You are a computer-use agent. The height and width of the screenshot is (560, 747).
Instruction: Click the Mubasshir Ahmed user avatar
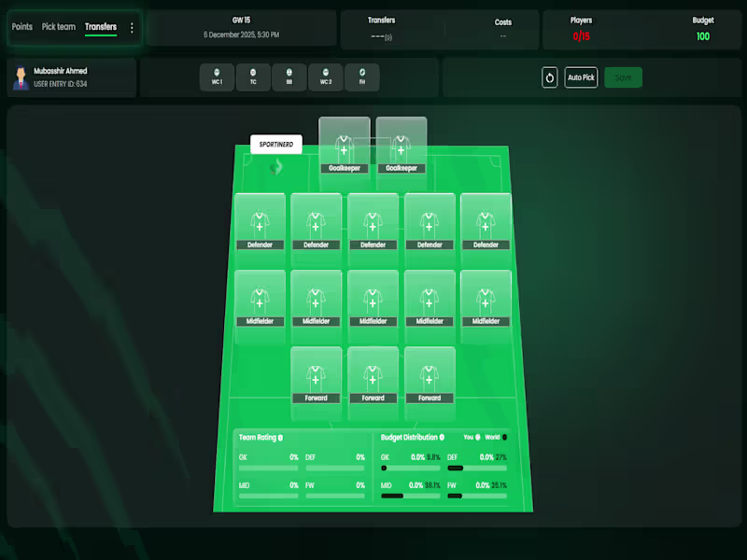(x=20, y=77)
